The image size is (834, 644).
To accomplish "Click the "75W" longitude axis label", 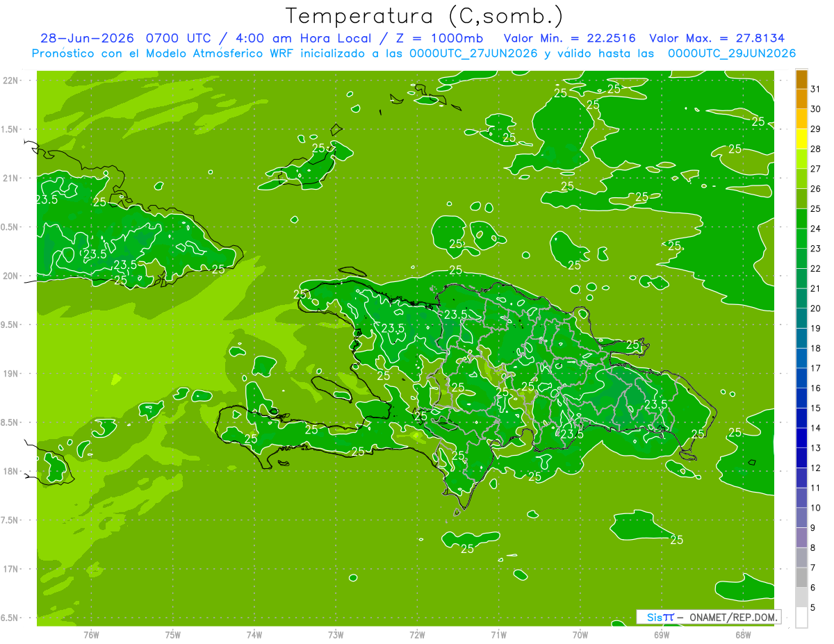I will (x=173, y=634).
